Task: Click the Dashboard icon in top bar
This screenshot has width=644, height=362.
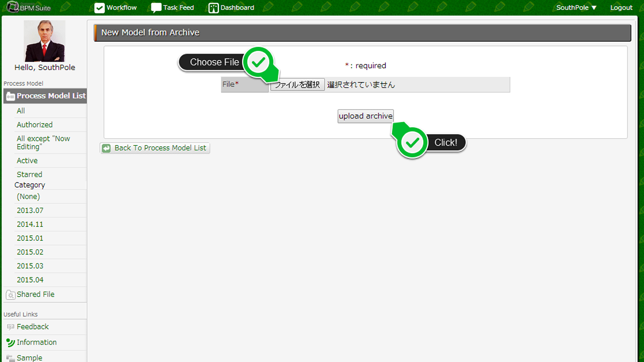Action: pos(214,8)
